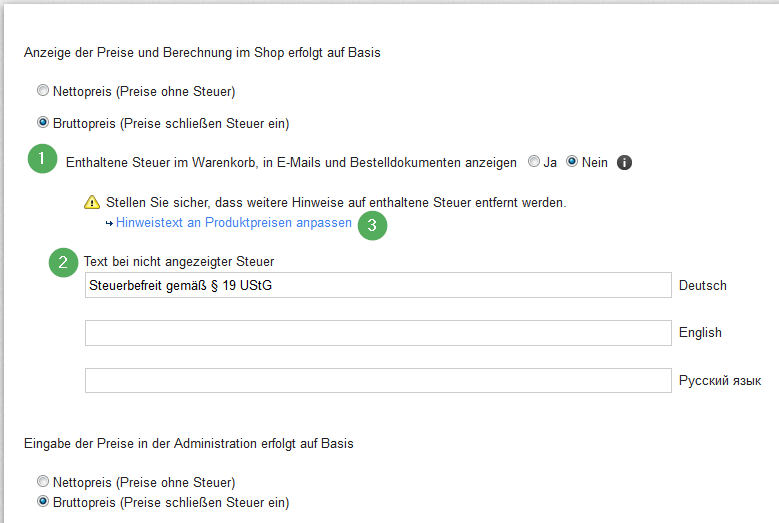Select shop display Nettopreis radio button
The width and height of the screenshot is (779, 523).
(43, 90)
